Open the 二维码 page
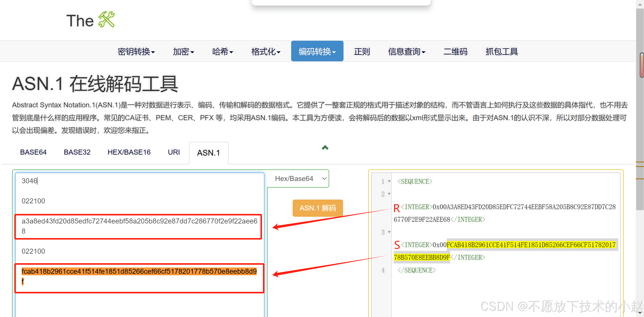 pos(455,52)
